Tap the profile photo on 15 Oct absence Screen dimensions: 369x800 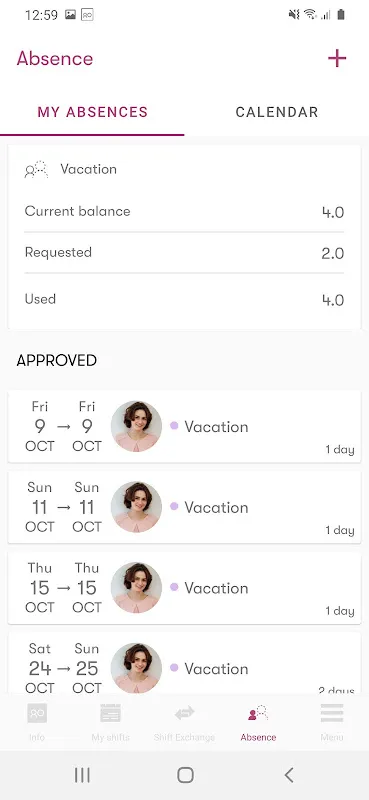(x=136, y=588)
